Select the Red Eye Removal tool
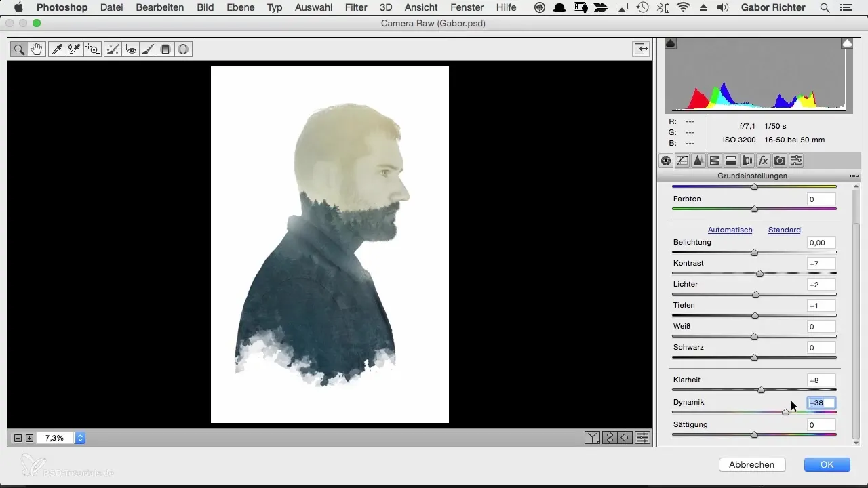The height and width of the screenshot is (488, 868). tap(130, 49)
